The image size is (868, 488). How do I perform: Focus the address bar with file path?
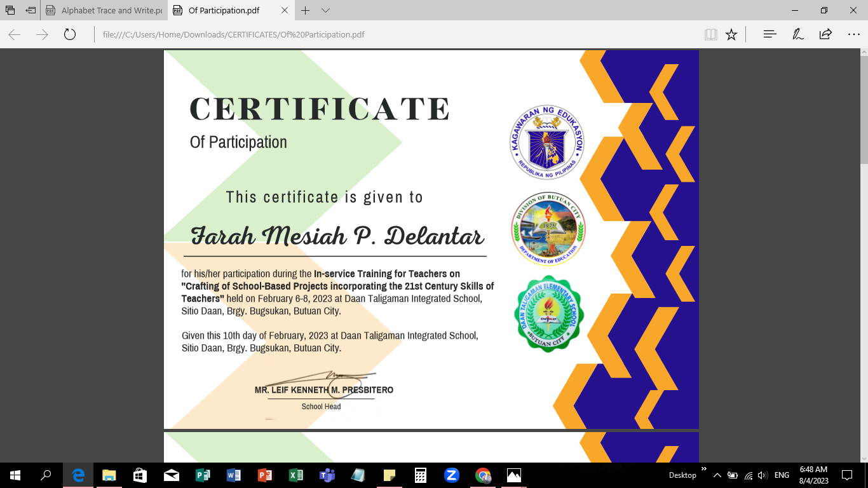[397, 34]
